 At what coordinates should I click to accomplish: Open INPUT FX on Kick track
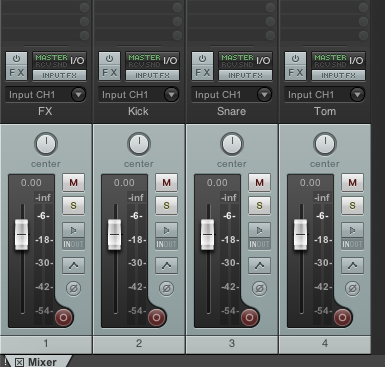[152, 75]
